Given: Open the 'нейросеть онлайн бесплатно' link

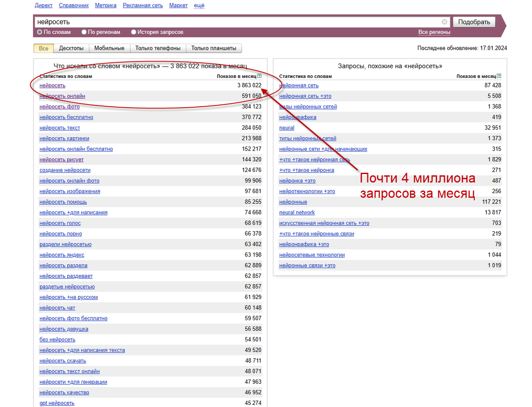Looking at the screenshot, I should [x=76, y=149].
